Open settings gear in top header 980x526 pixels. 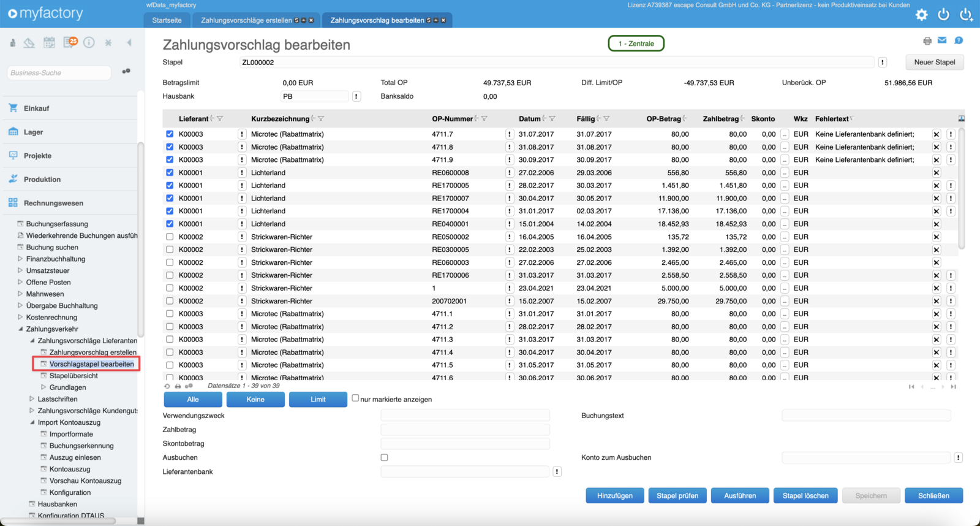[921, 15]
